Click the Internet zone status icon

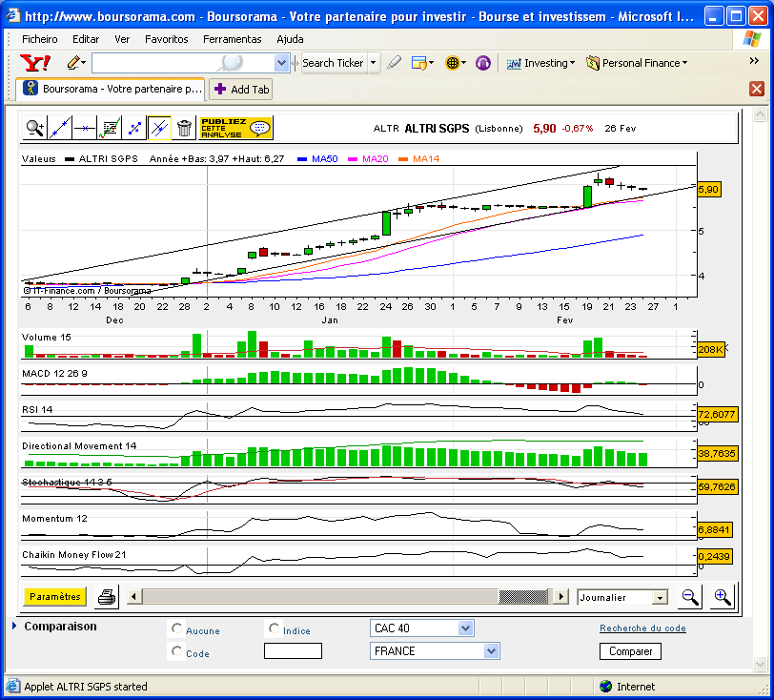point(605,686)
